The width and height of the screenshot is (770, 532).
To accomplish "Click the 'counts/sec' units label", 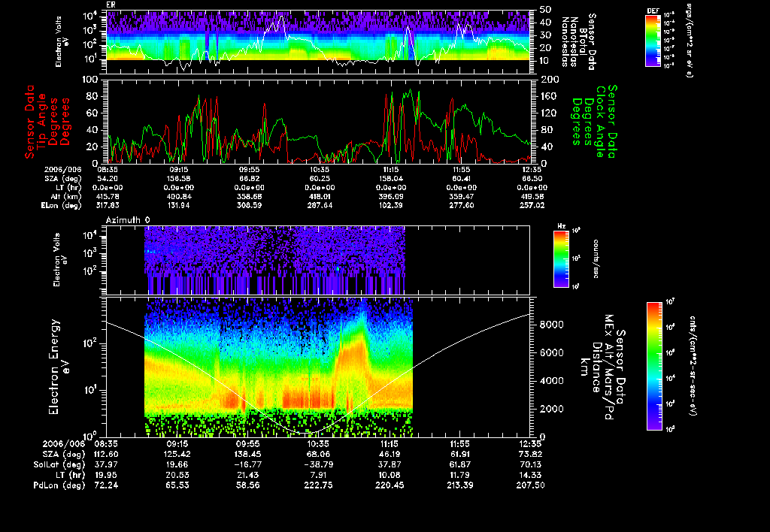I will [x=596, y=258].
